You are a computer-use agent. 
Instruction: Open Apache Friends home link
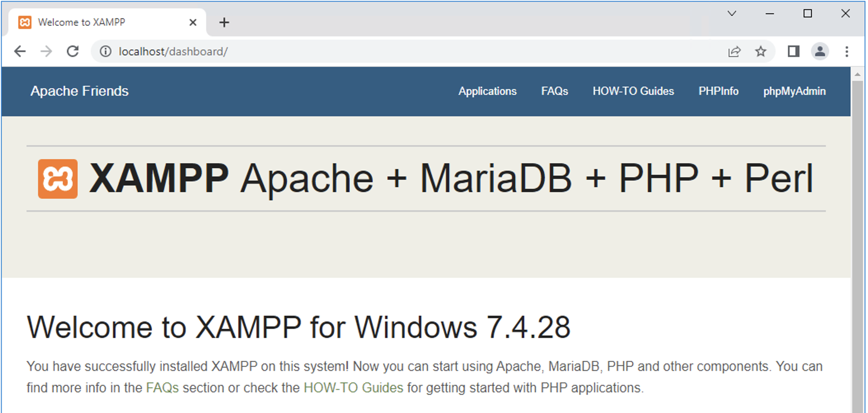point(80,91)
